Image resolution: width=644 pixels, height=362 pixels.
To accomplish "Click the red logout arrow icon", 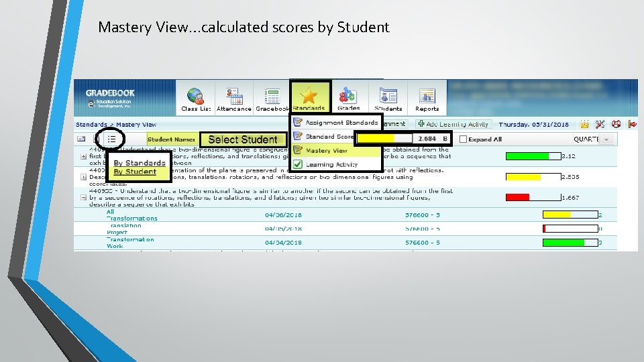I will 632,124.
